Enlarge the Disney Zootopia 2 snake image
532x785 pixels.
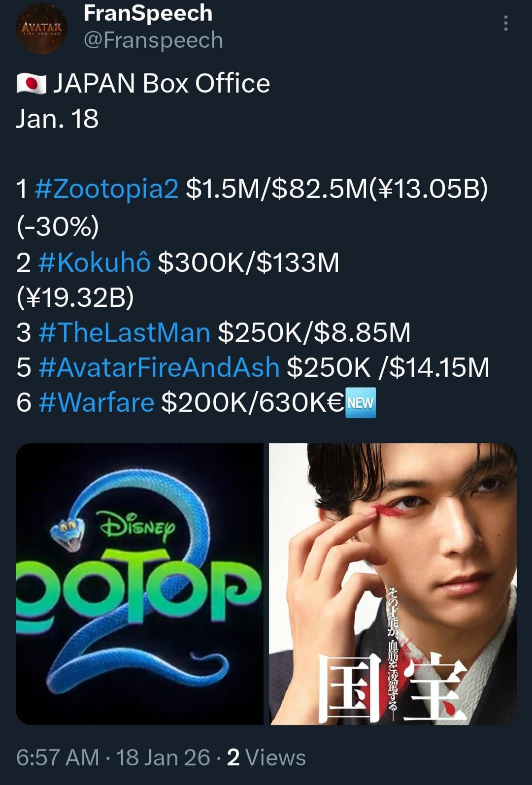click(139, 584)
